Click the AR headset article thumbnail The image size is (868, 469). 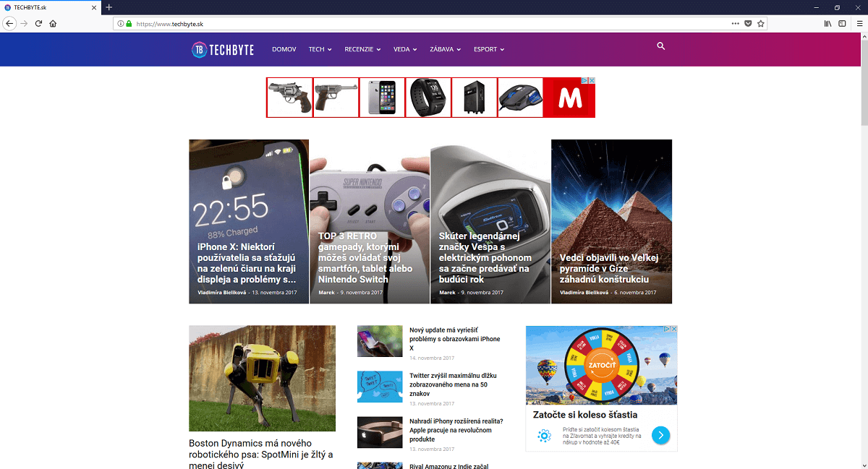380,432
